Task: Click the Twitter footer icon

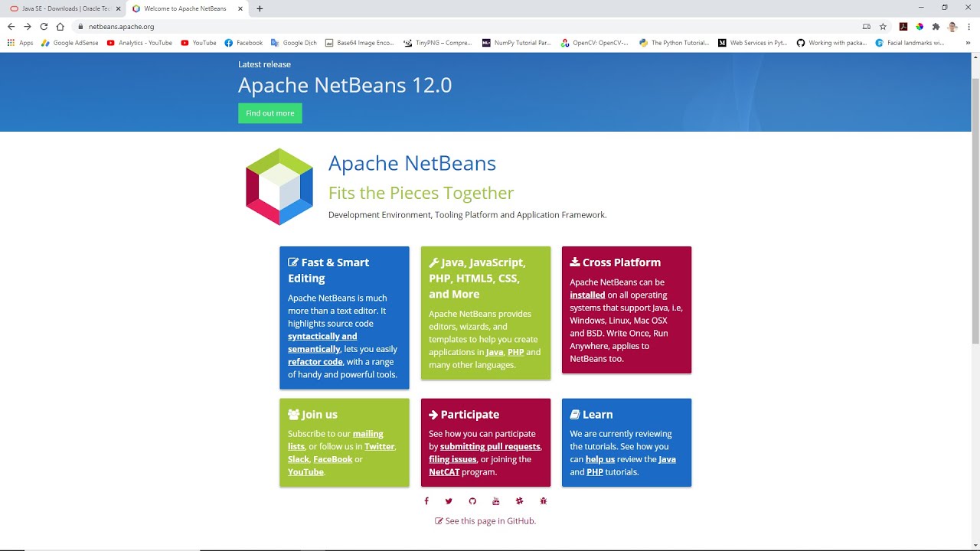Action: click(449, 501)
